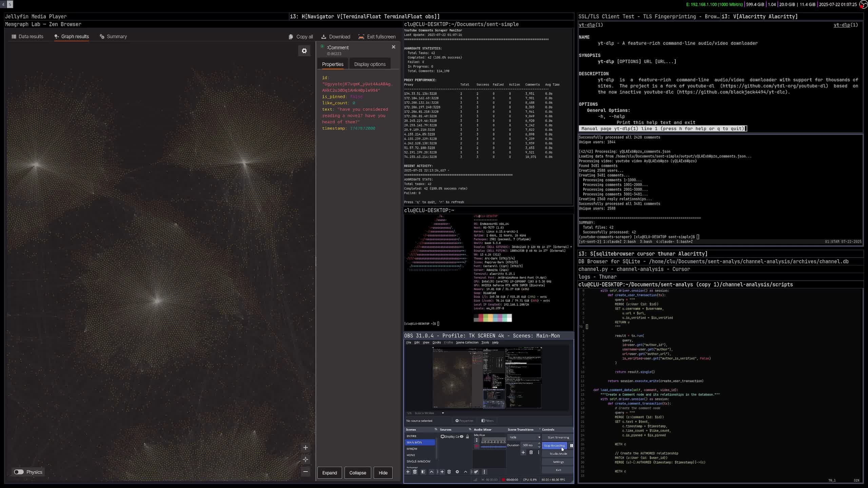This screenshot has width=868, height=488.
Task: Adjust the Mic/Aux volume slider
Action: tap(493, 447)
